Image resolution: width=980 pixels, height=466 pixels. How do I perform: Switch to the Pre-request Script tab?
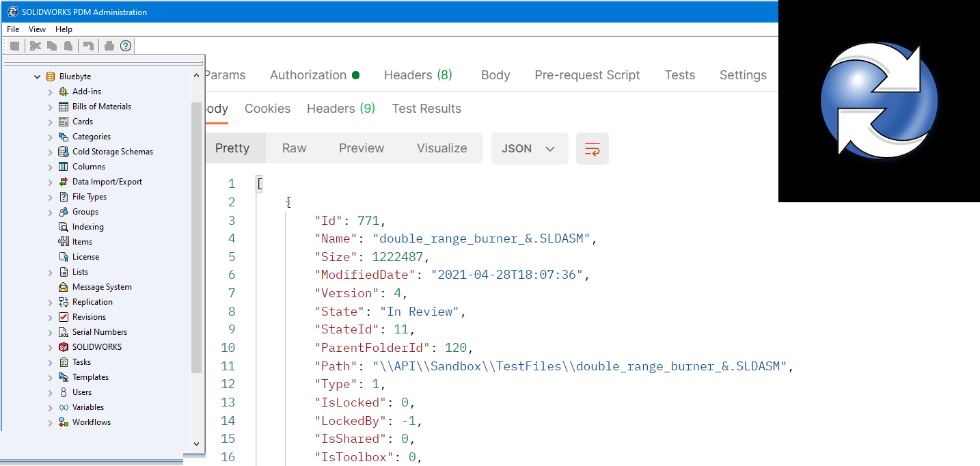[587, 75]
